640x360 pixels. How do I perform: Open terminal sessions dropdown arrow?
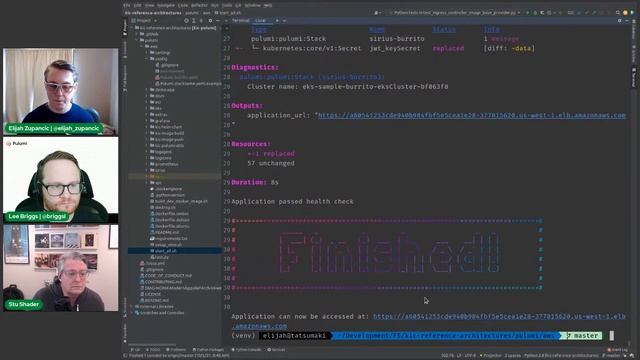[x=284, y=20]
